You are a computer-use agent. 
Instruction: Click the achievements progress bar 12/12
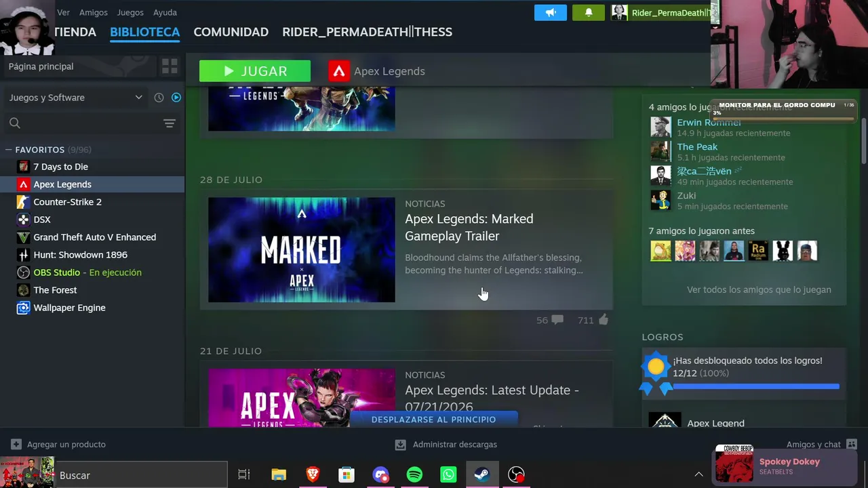click(x=756, y=386)
